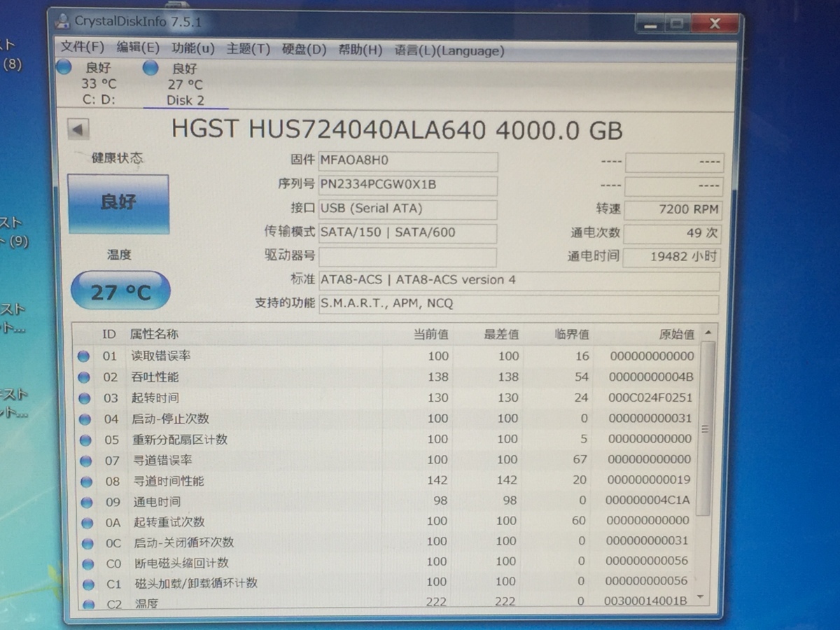Viewport: 840px width, 630px height.
Task: Click the status dot of attribute 08
Action: 86,482
